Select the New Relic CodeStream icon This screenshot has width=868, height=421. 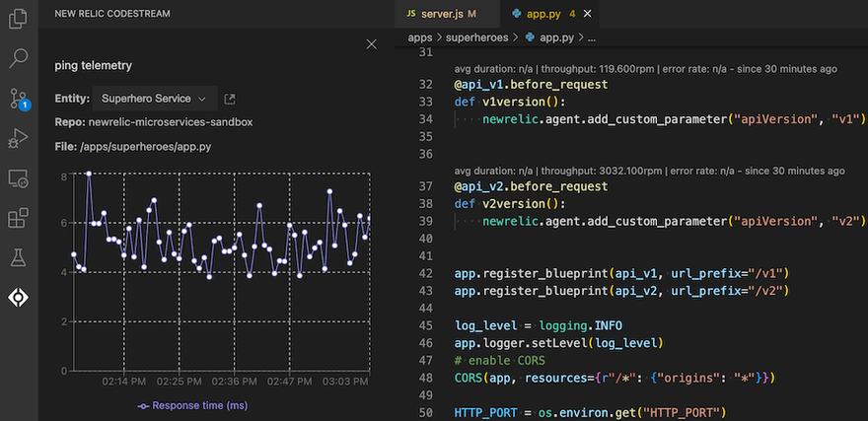18,297
